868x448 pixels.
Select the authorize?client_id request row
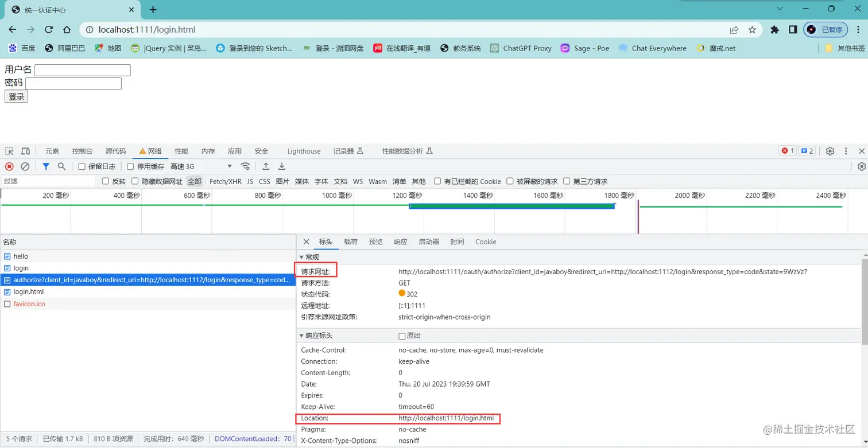click(148, 280)
